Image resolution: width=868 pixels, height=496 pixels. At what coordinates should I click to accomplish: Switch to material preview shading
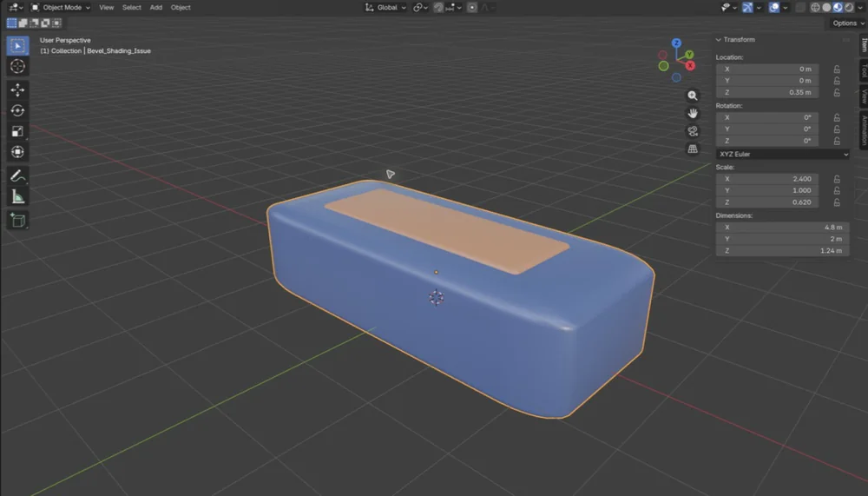click(838, 7)
